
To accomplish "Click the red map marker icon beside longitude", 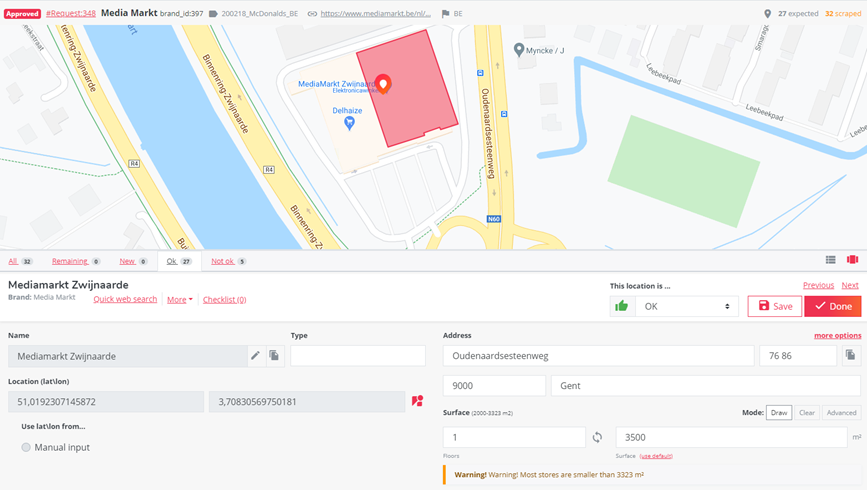I will pos(417,401).
